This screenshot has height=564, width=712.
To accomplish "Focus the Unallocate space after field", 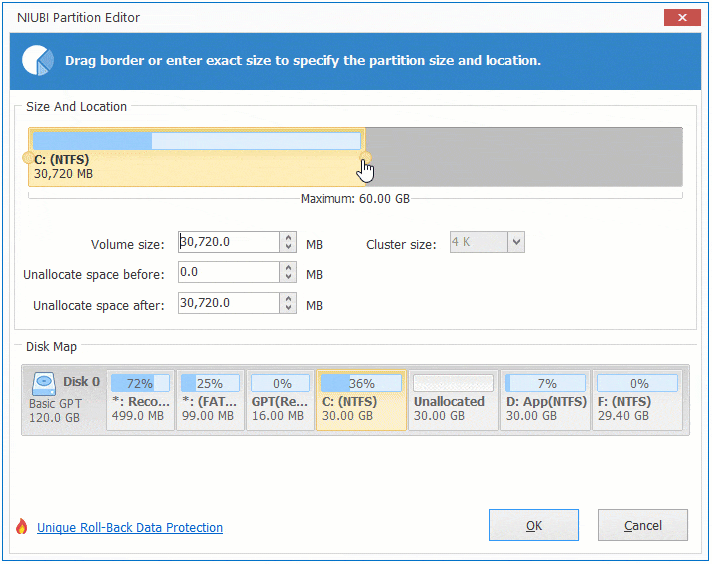I will click(x=228, y=303).
